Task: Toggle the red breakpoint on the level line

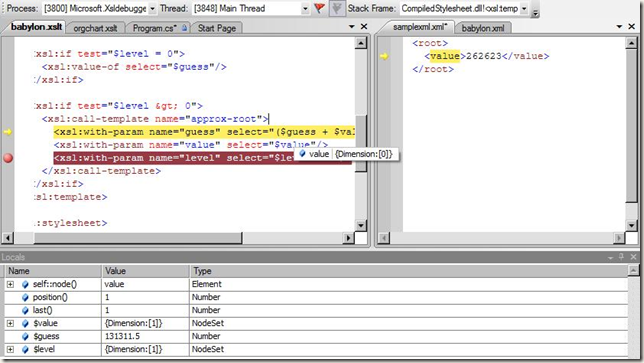Action: coord(8,158)
